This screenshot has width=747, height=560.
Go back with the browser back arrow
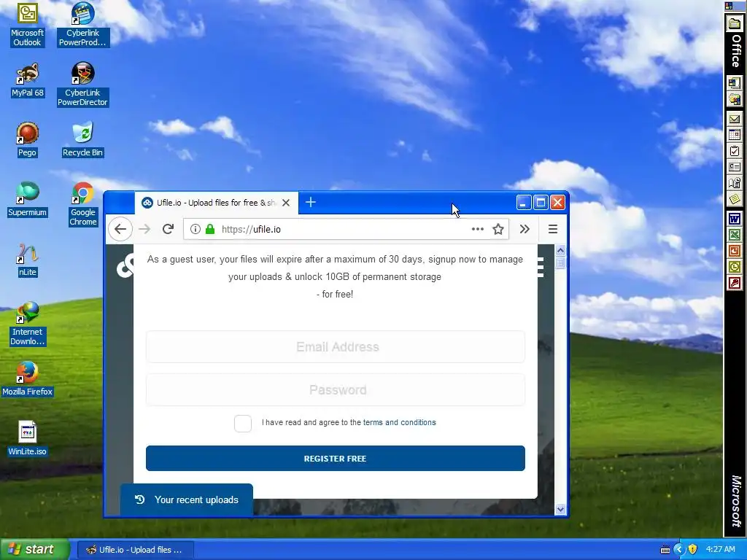click(x=120, y=229)
